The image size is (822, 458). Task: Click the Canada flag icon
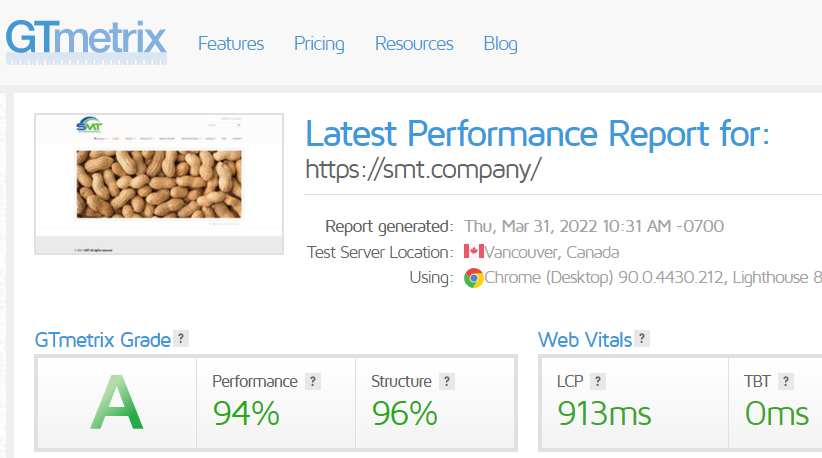click(x=473, y=252)
